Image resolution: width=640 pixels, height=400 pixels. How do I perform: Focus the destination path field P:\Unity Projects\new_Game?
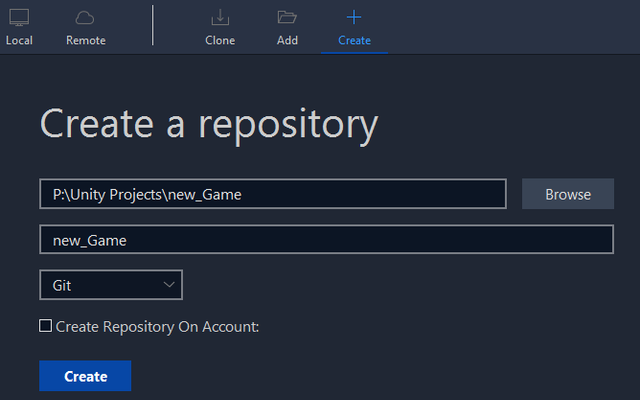[273, 194]
